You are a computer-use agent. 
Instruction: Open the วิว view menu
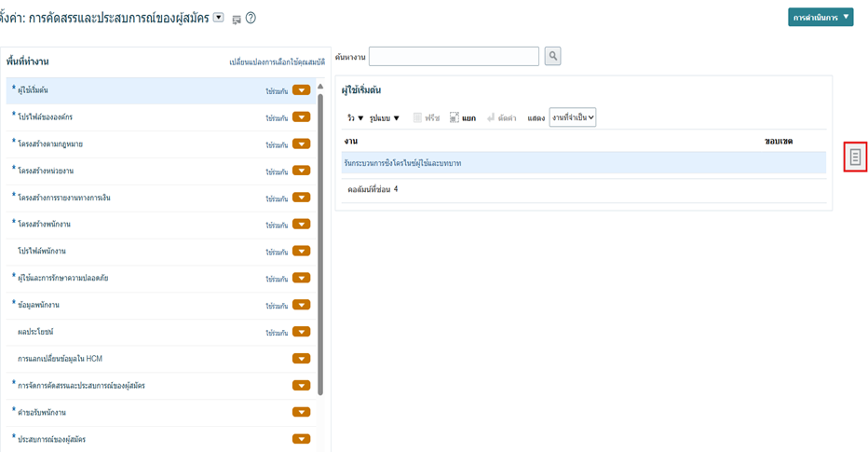pos(355,118)
